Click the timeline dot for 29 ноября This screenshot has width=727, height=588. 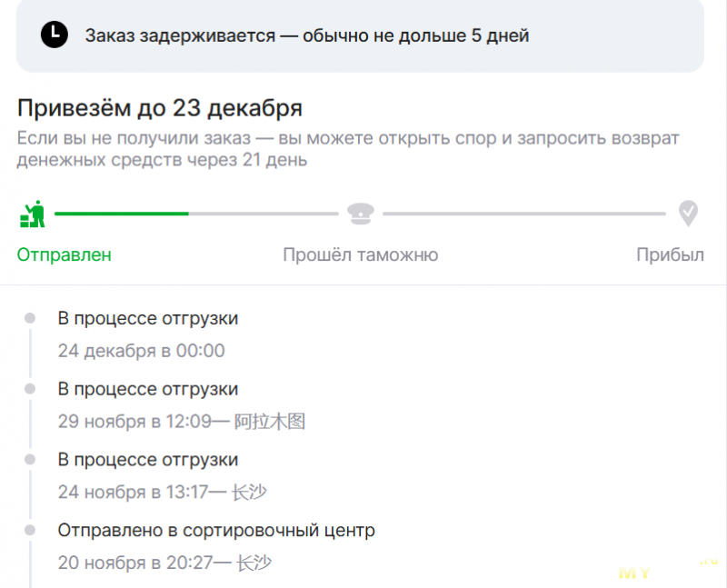(x=30, y=388)
